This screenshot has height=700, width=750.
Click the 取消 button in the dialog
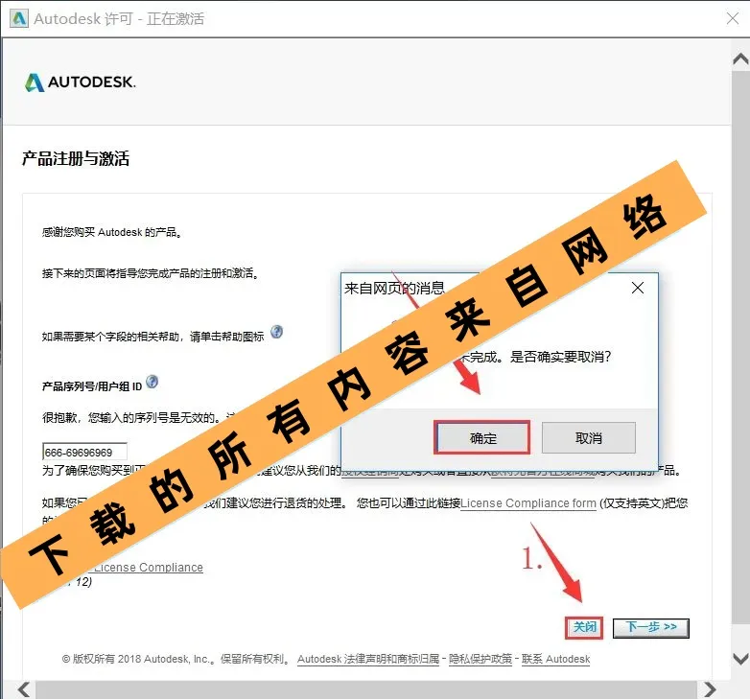[x=588, y=437]
